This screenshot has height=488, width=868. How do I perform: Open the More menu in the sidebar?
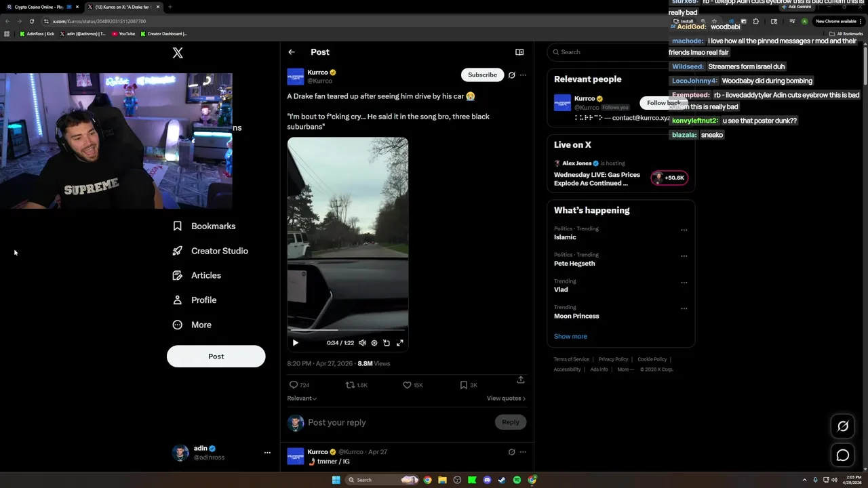click(x=193, y=325)
